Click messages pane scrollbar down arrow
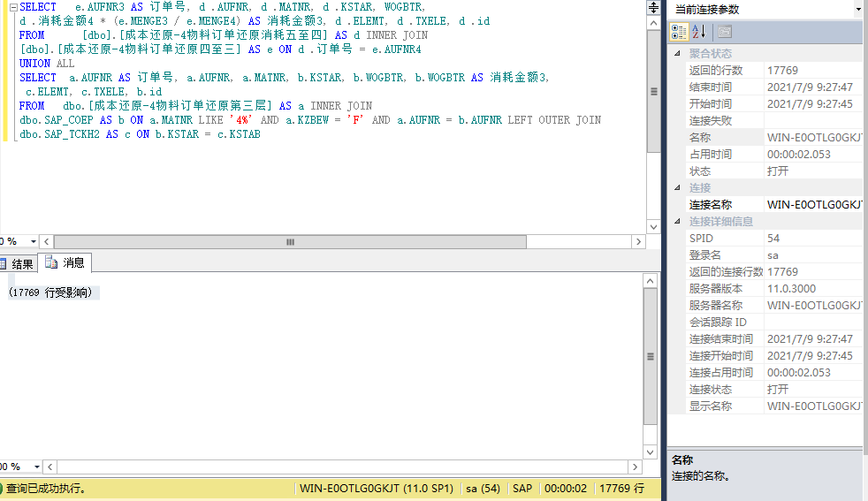 651,452
